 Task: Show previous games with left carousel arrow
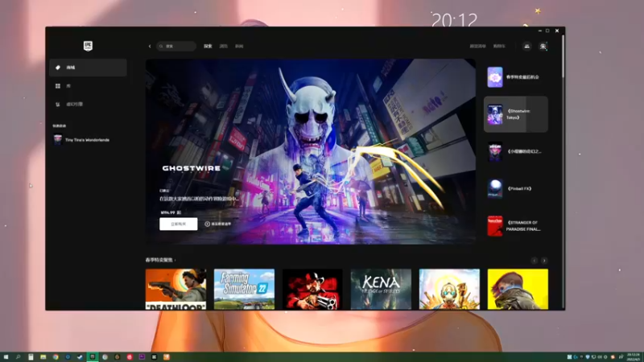tap(534, 261)
